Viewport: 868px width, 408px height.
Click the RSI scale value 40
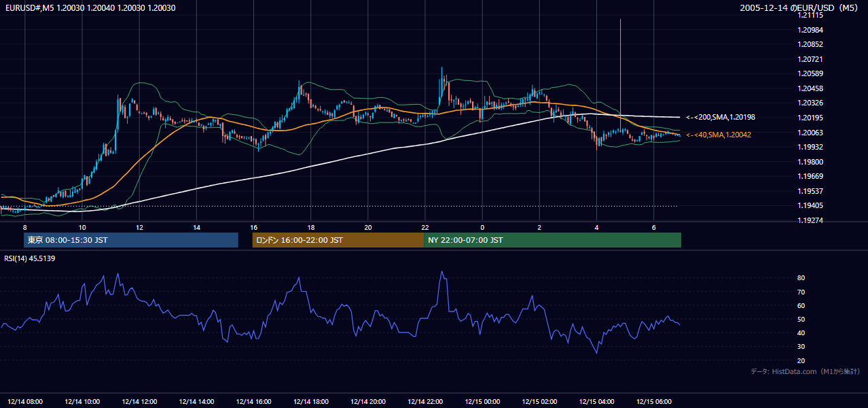pos(801,333)
